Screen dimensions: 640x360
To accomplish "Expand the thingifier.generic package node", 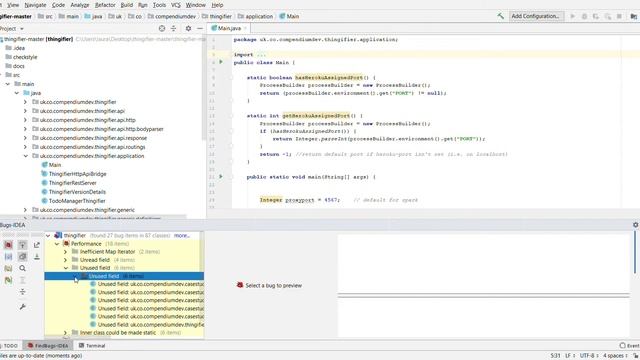I will click(x=25, y=210).
